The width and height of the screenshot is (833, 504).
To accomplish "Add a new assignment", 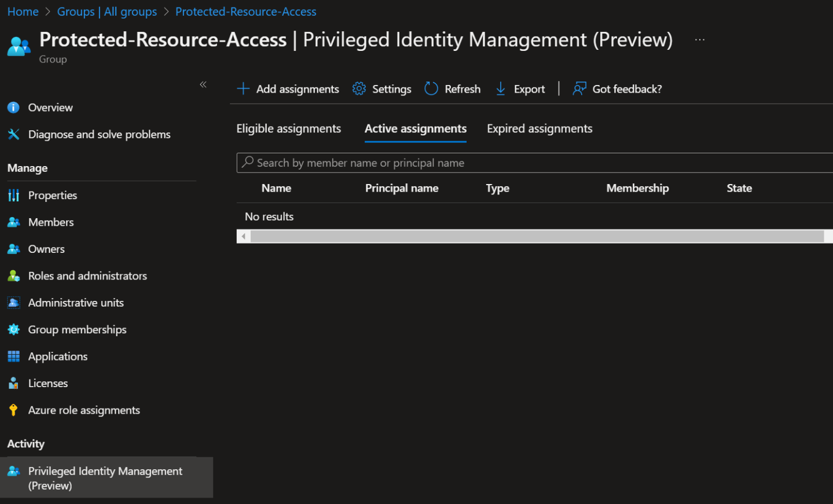I will point(288,89).
